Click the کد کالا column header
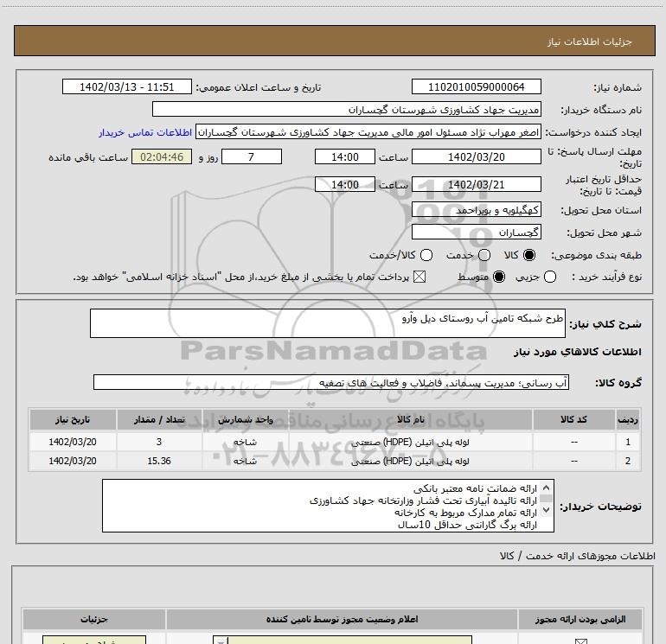 point(573,419)
